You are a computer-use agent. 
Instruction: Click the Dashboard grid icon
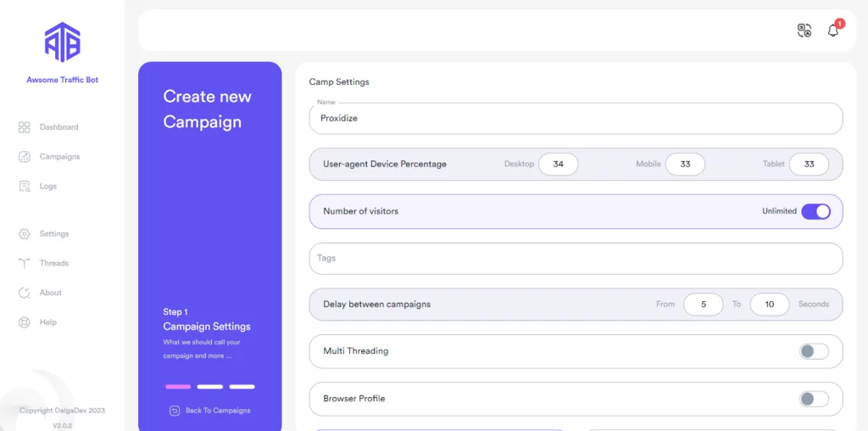coord(25,127)
